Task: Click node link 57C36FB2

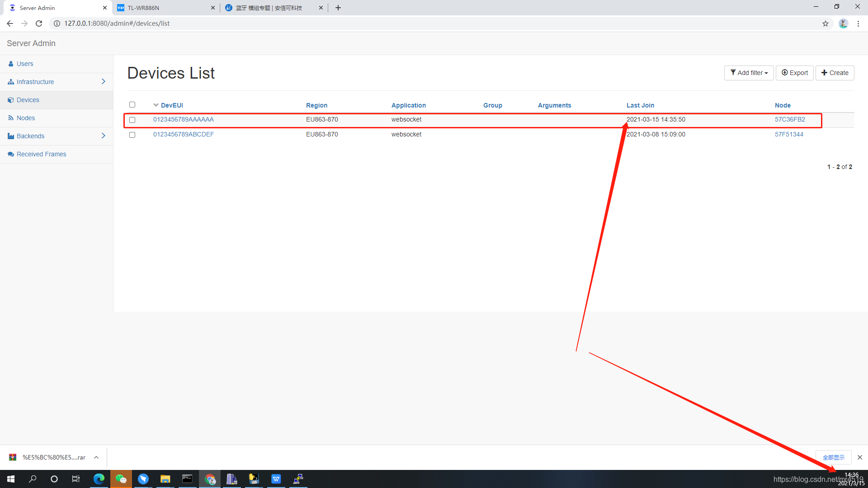Action: click(789, 119)
